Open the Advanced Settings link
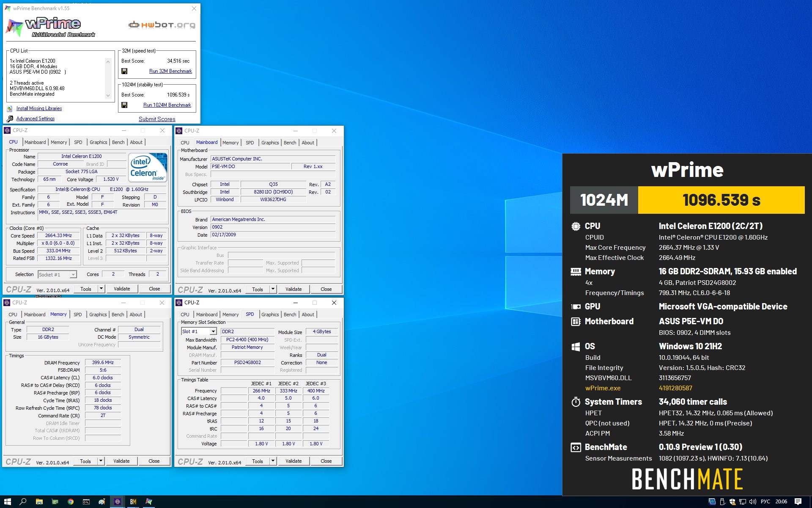The width and height of the screenshot is (812, 508). pyautogui.click(x=36, y=119)
